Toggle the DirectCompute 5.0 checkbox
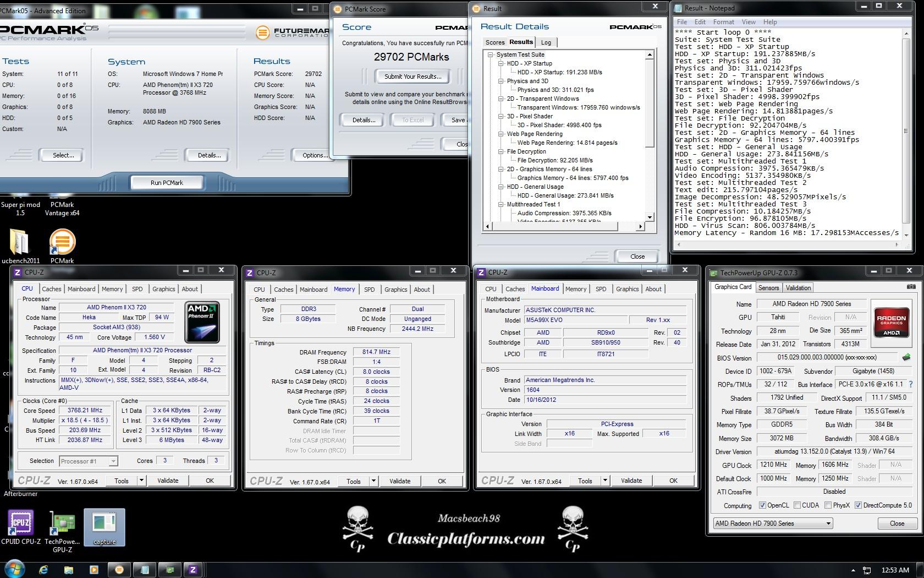924x578 pixels. point(858,505)
